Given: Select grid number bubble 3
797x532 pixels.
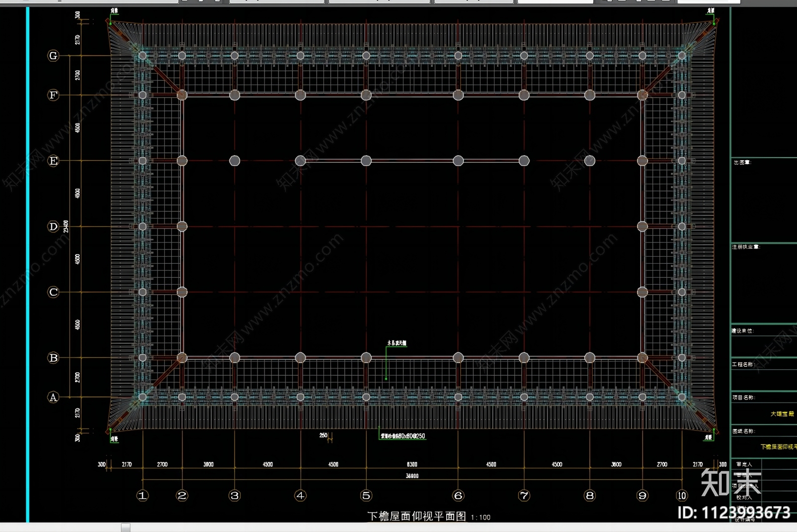Looking at the screenshot, I should point(235,495).
